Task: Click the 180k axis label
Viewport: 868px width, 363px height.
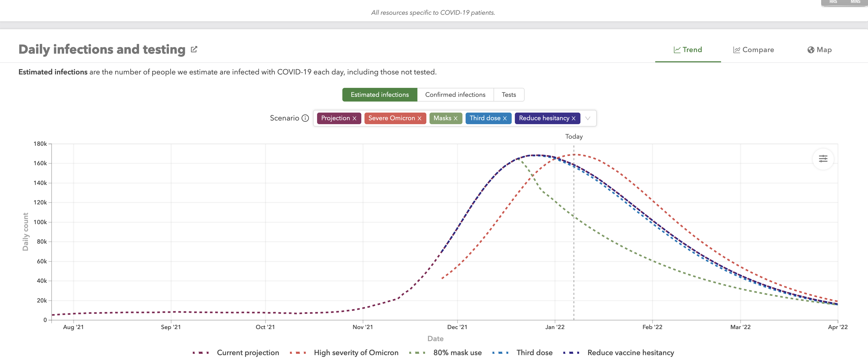Action: click(40, 144)
